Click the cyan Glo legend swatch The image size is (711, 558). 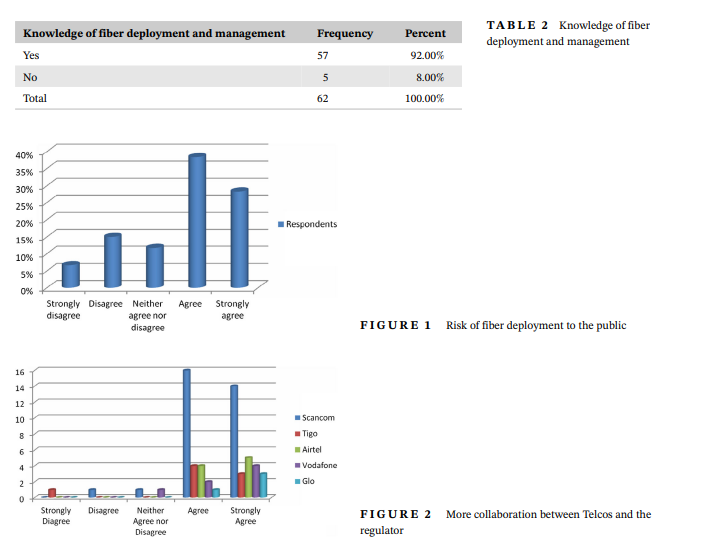coord(297,481)
